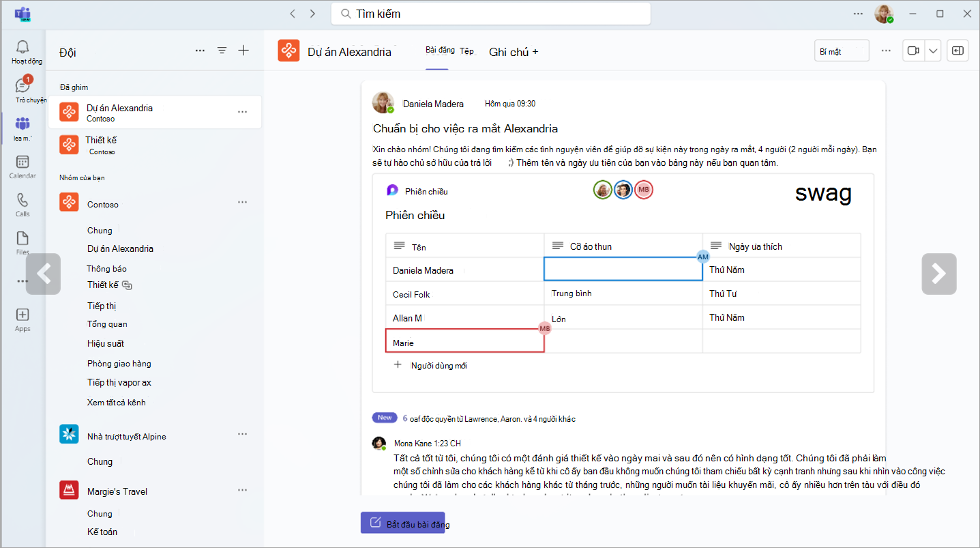Select the Trung bình table cell
The image size is (980, 548).
(x=623, y=293)
